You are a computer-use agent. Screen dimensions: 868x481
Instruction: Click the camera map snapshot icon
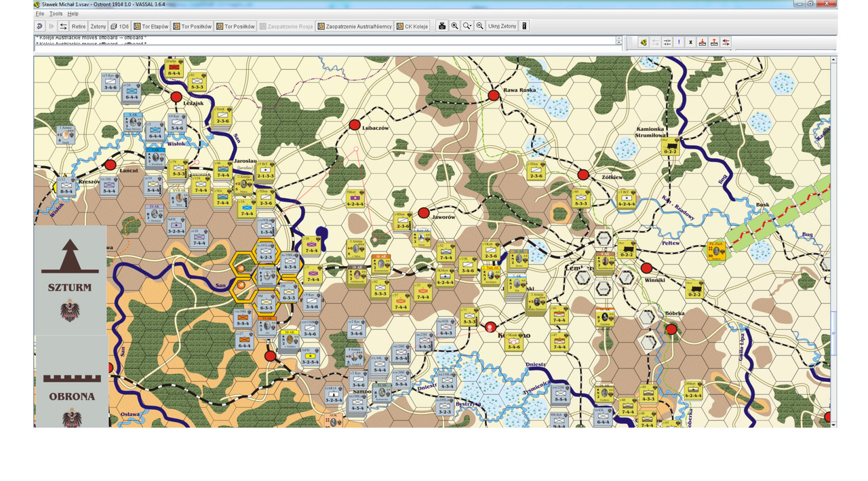pos(442,26)
